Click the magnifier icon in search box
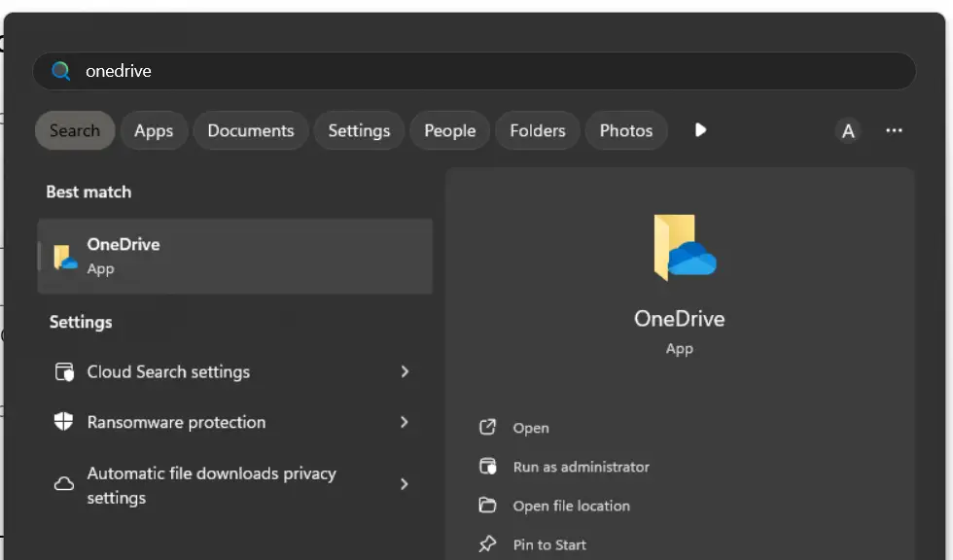This screenshot has width=953, height=560. point(61,71)
